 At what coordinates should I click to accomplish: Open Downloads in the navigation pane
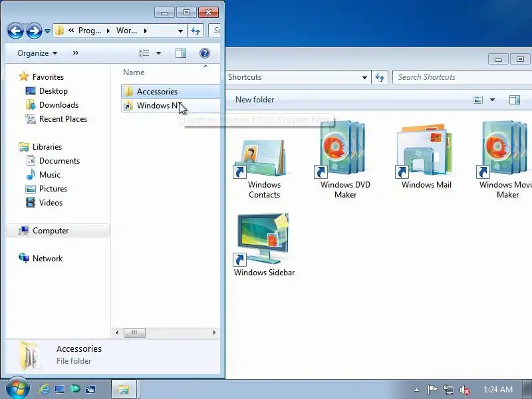(53, 105)
